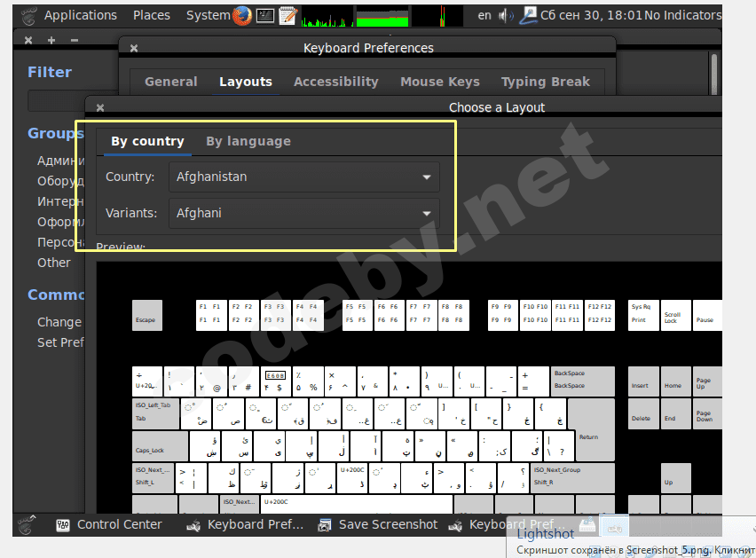This screenshot has width=756, height=558.
Task: Switch to the Accessibility tab
Action: click(336, 82)
